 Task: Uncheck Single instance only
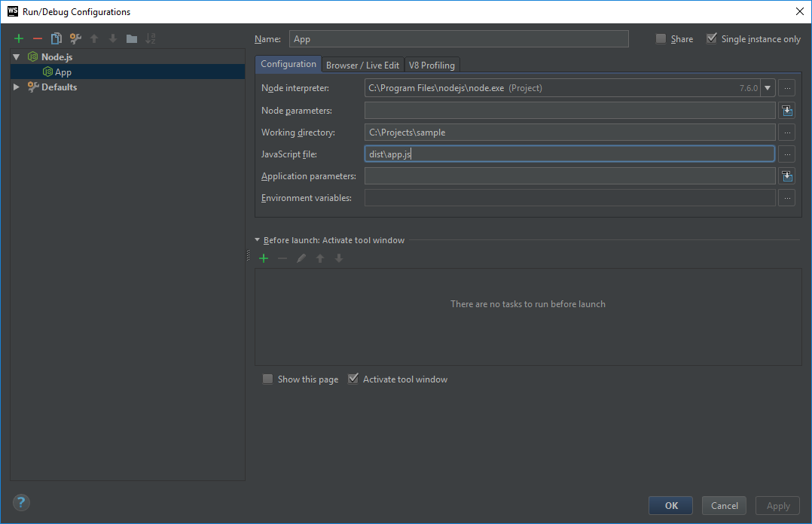[x=712, y=38]
